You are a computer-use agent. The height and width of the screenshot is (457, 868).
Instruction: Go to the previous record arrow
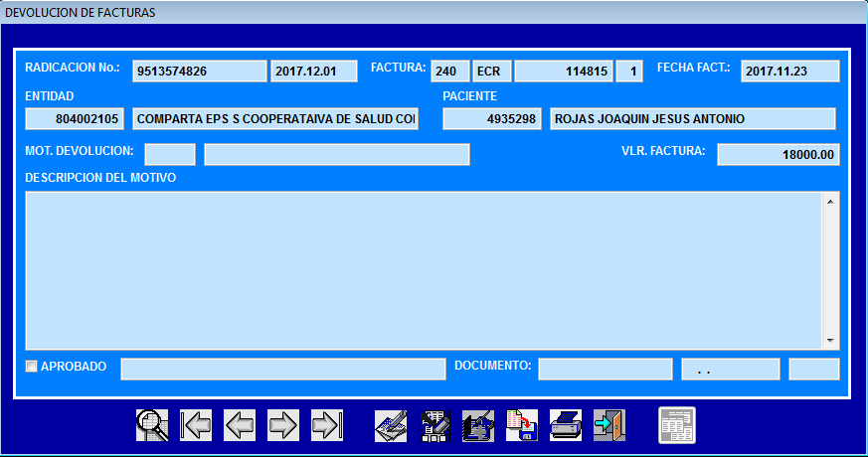pos(240,425)
